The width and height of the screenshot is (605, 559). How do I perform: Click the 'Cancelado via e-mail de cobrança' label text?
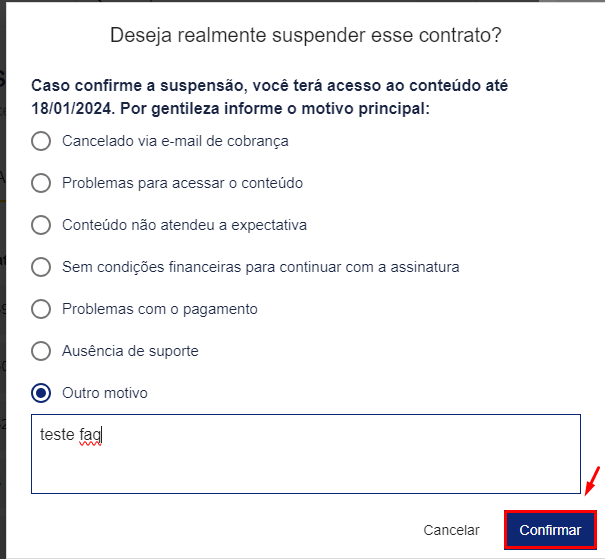[175, 141]
